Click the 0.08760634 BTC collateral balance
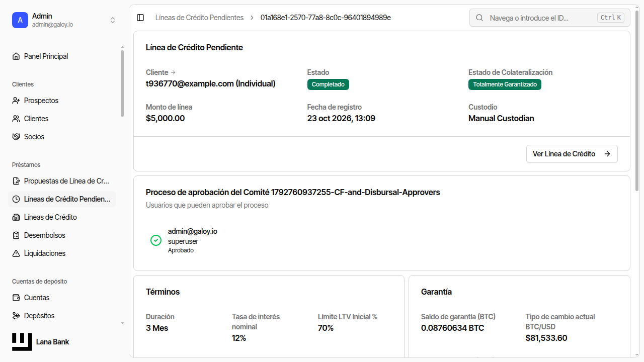This screenshot has width=644, height=362. coord(452,328)
